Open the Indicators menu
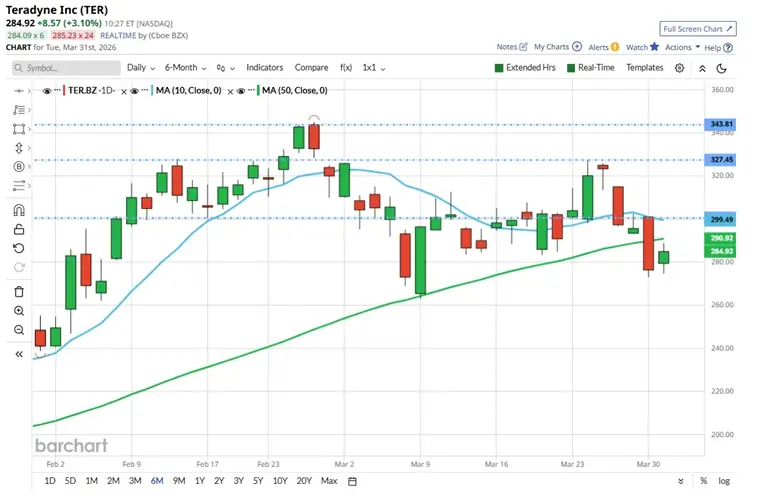This screenshot has width=780, height=503. [264, 68]
